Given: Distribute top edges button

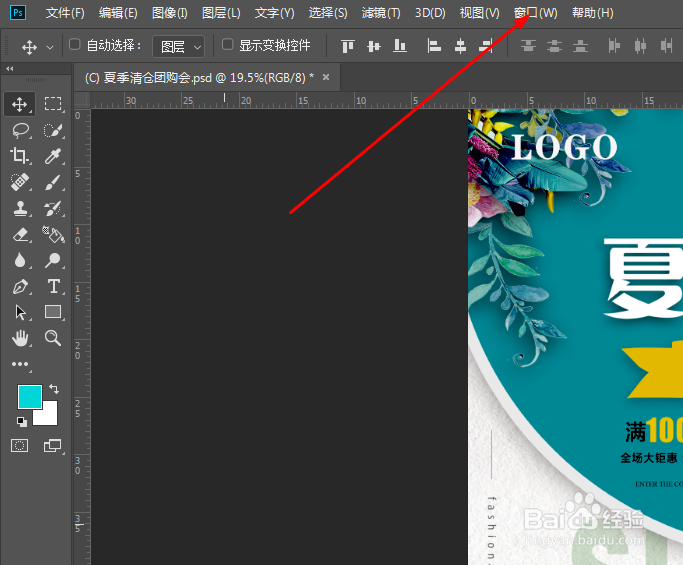Looking at the screenshot, I should click(x=528, y=46).
